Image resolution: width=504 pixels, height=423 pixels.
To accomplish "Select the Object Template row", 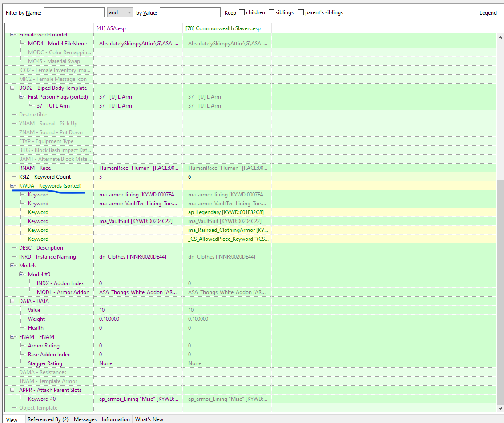I will (x=251, y=408).
